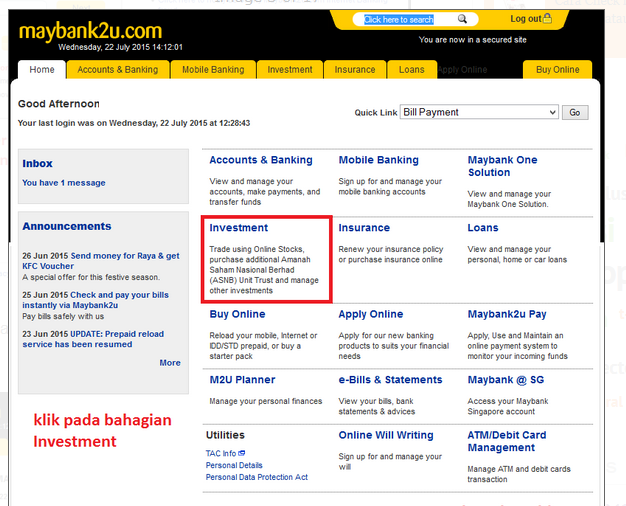
Task: Click 'Manage your personal finances' description
Action: (x=265, y=401)
